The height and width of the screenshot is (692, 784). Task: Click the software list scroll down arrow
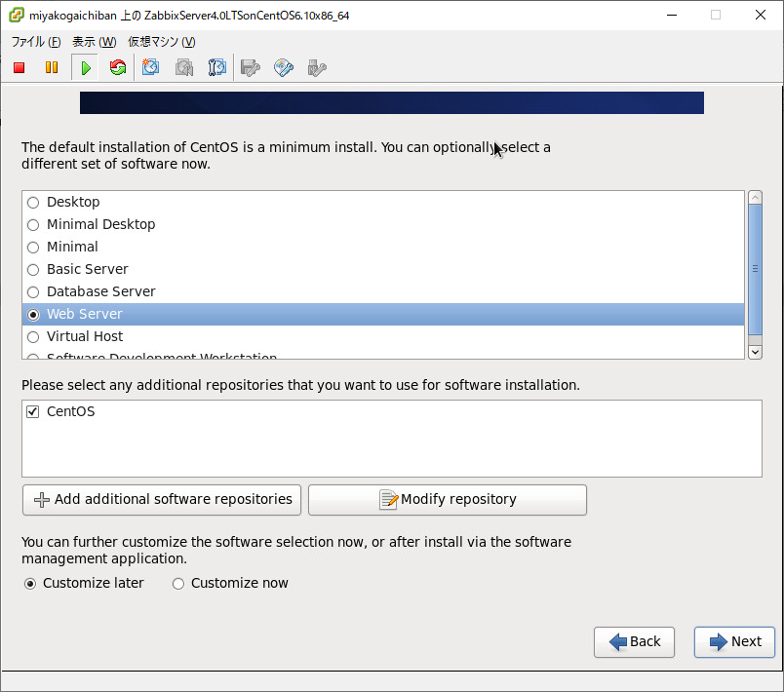coord(755,352)
